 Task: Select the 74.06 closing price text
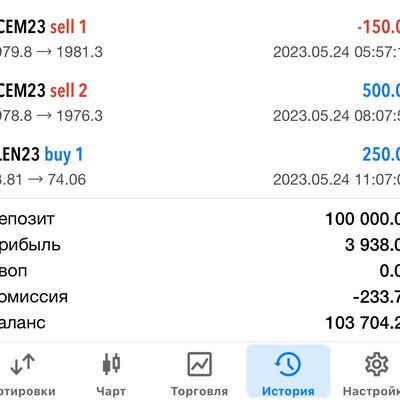[x=67, y=180]
